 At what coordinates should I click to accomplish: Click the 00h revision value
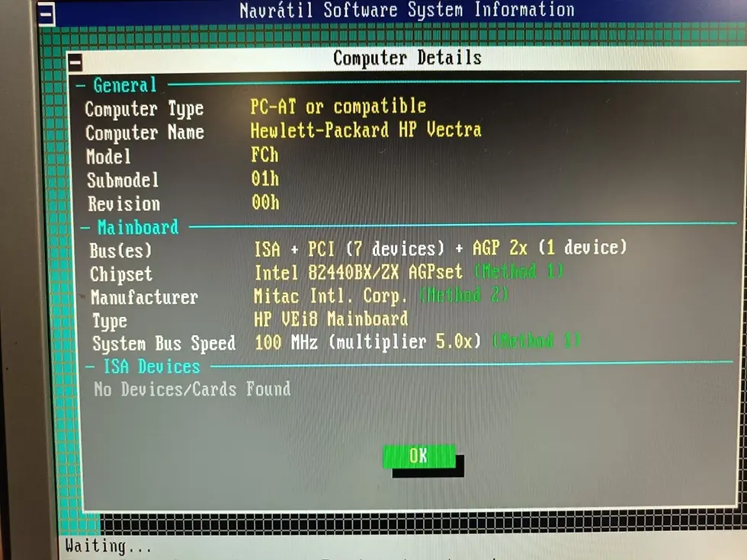[266, 203]
